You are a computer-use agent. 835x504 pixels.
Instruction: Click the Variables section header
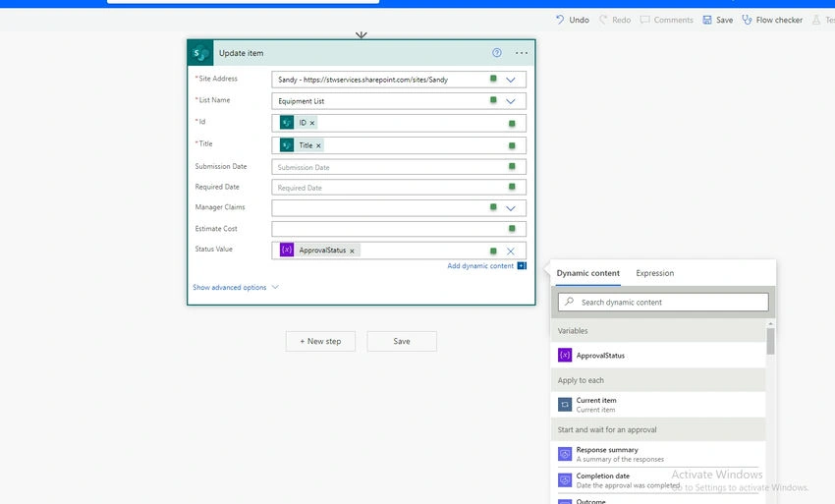658,331
